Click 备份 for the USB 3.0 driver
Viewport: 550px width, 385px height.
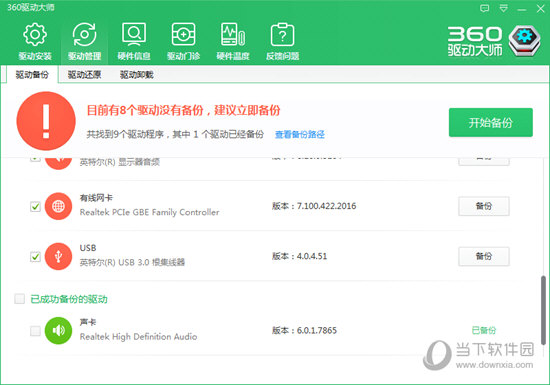[x=484, y=256]
